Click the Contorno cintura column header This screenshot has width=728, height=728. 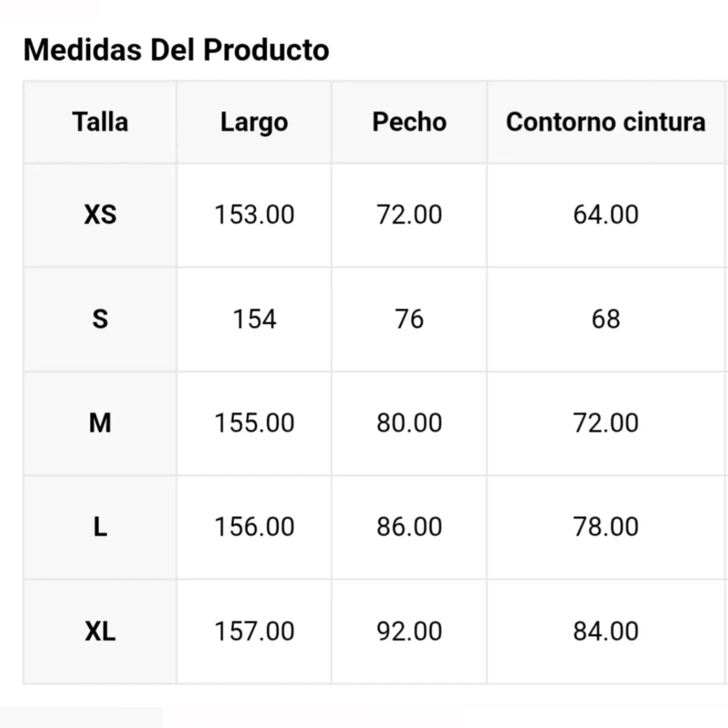pyautogui.click(x=605, y=122)
